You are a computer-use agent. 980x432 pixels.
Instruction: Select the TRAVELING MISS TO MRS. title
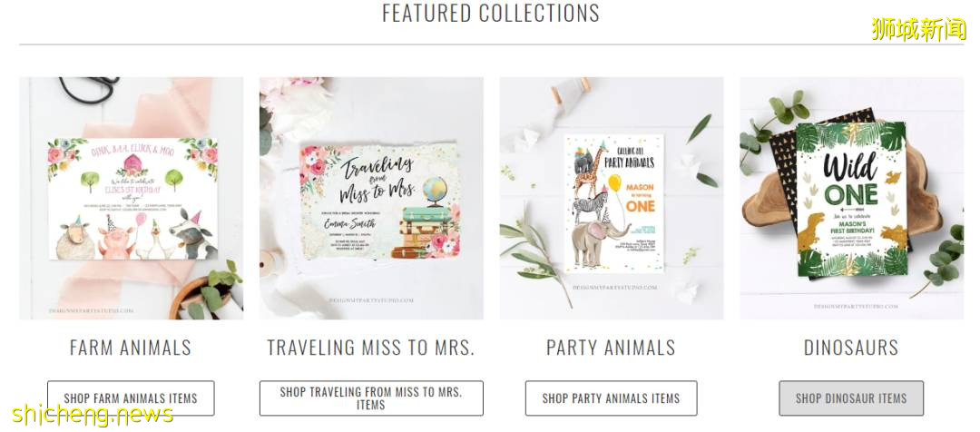coord(371,348)
